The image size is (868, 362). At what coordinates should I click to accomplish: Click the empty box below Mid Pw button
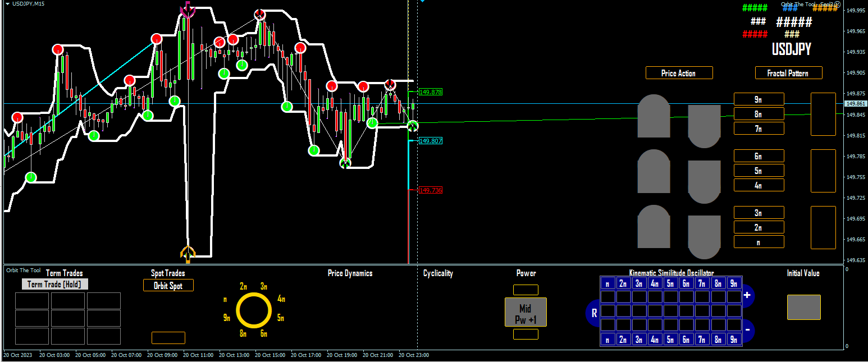[526, 334]
